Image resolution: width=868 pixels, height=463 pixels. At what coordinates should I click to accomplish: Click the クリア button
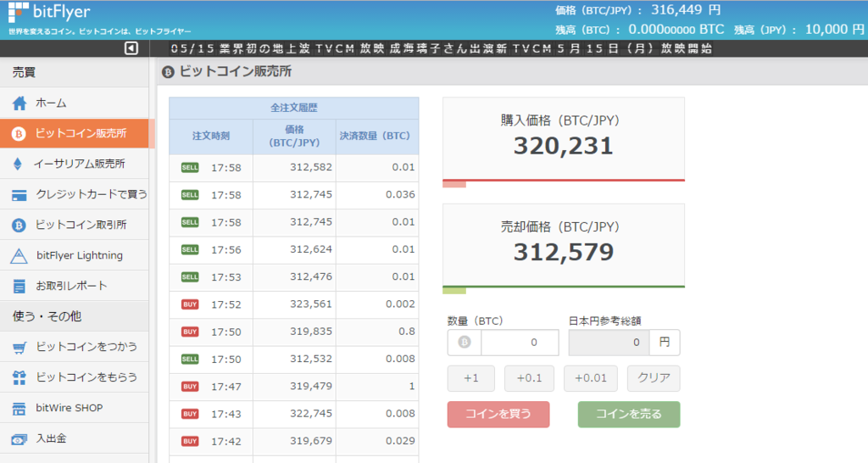[x=654, y=378]
